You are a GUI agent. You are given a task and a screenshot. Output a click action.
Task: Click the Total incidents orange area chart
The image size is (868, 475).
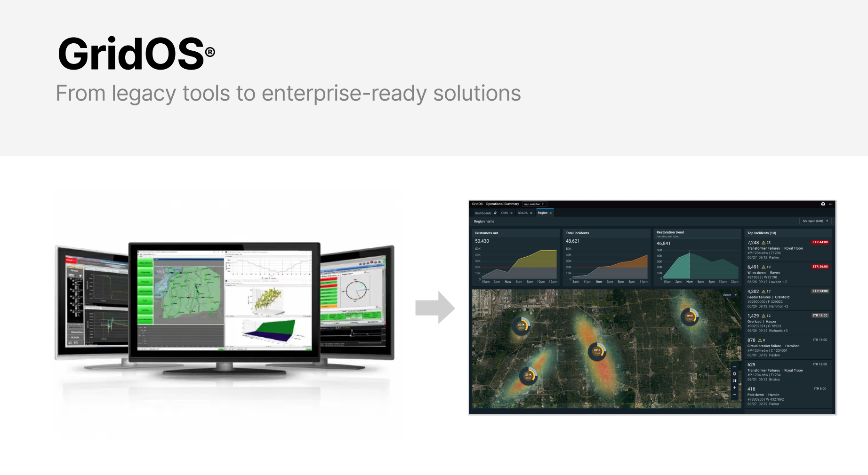(610, 266)
